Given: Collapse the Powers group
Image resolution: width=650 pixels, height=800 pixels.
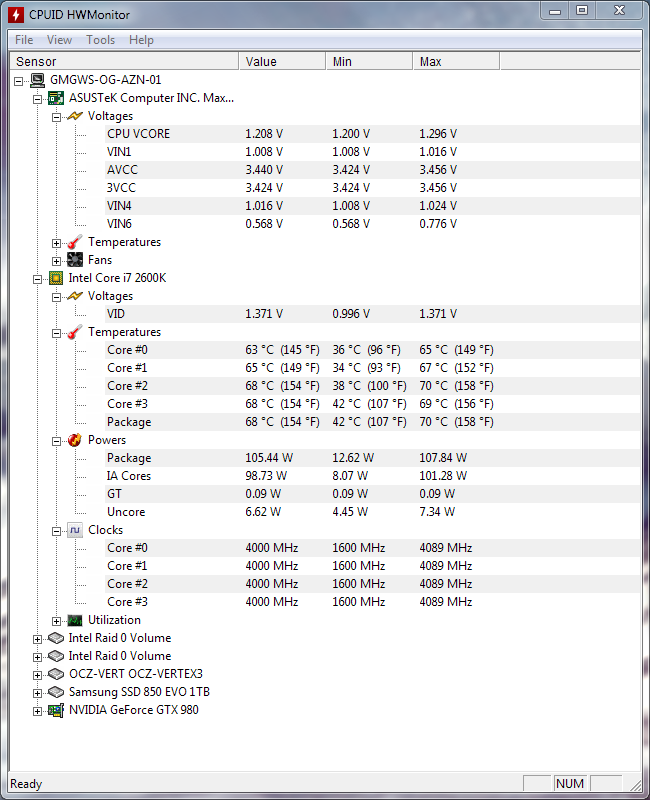Looking at the screenshot, I should pos(56,441).
